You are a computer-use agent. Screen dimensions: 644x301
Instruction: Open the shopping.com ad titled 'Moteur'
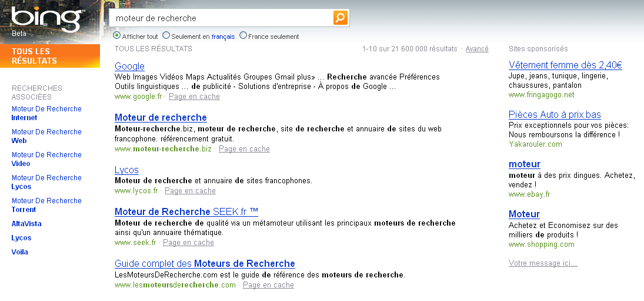(x=524, y=214)
